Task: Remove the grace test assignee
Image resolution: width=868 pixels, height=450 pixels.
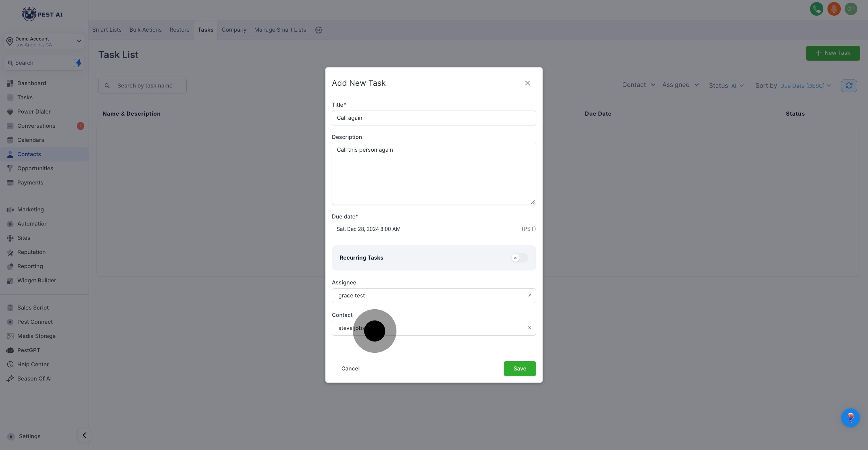Action: [529, 295]
